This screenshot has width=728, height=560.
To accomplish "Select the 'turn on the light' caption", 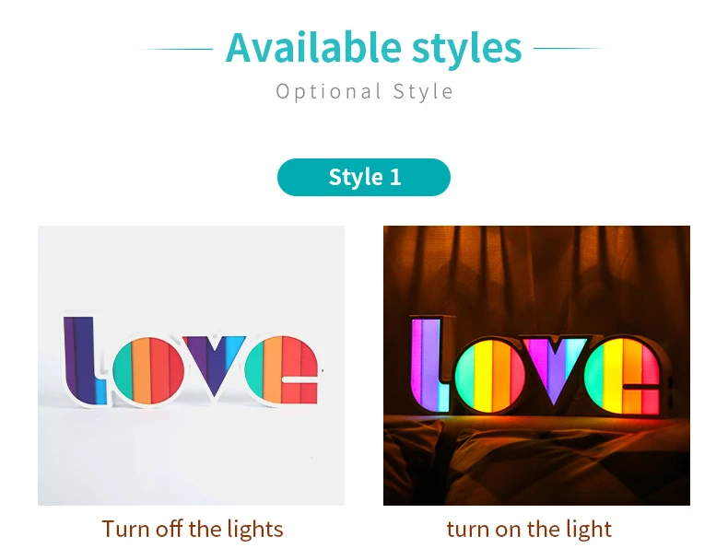I will coord(529,529).
